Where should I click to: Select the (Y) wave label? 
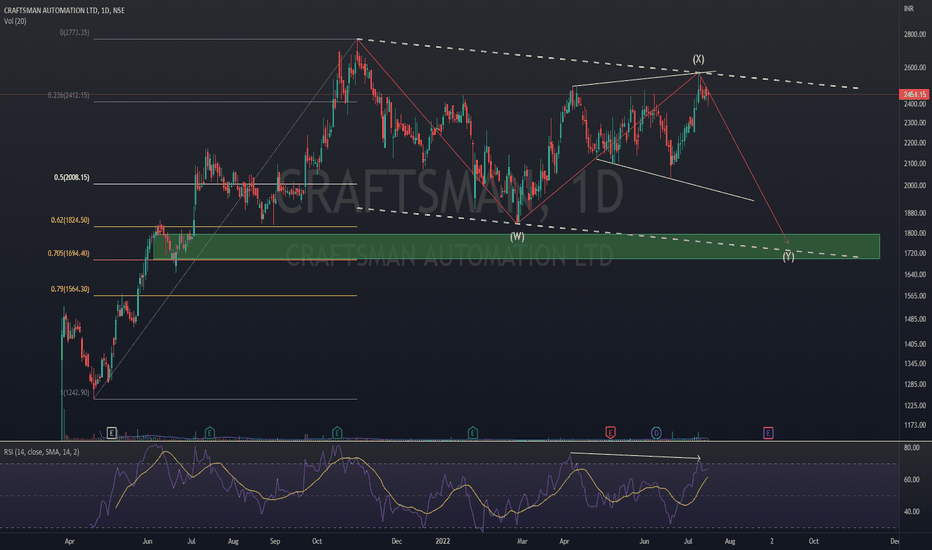point(788,256)
